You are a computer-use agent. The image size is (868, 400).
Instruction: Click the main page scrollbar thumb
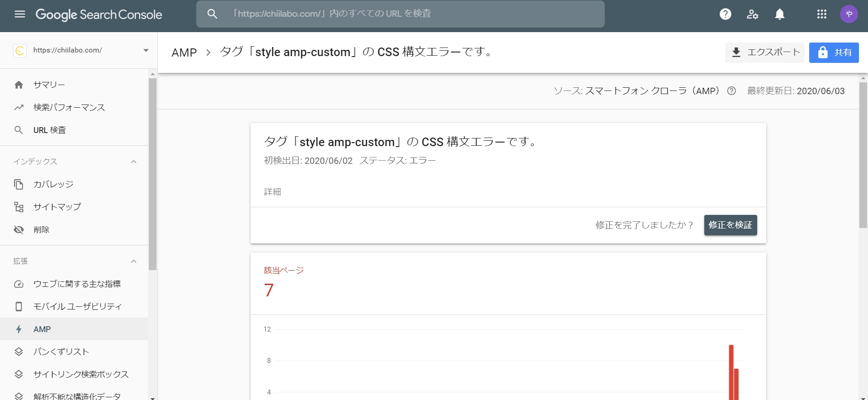tap(863, 155)
